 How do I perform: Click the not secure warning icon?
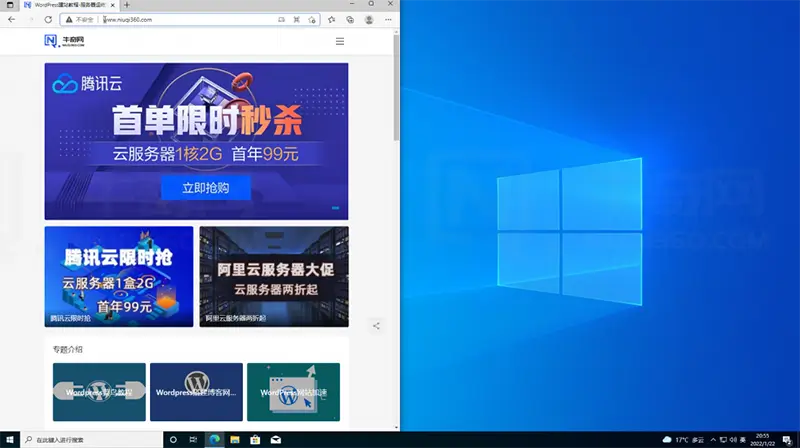pos(69,19)
